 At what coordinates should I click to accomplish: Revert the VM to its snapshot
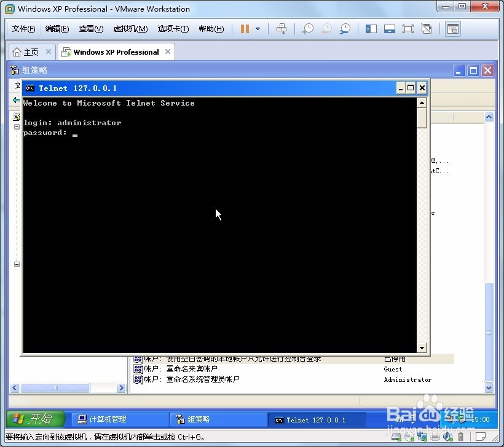pos(326,28)
